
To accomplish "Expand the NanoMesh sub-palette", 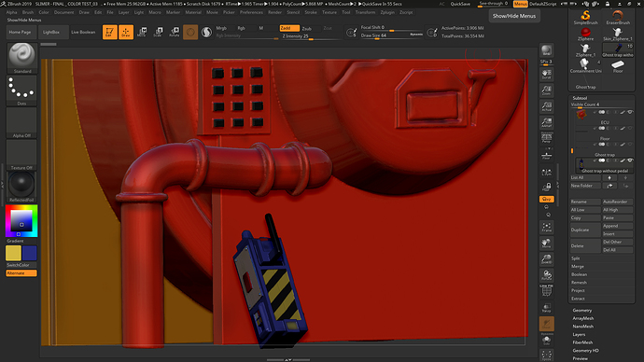I will 582,327.
